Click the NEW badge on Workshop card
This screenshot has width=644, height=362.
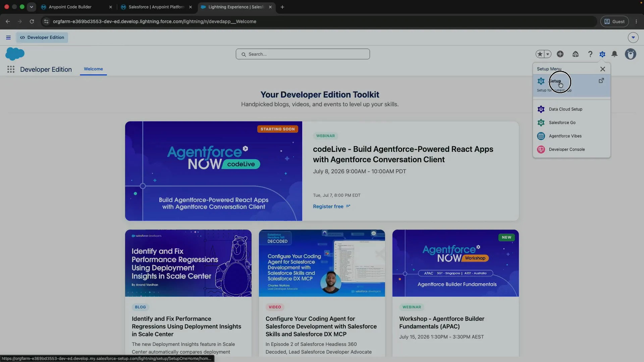point(506,237)
